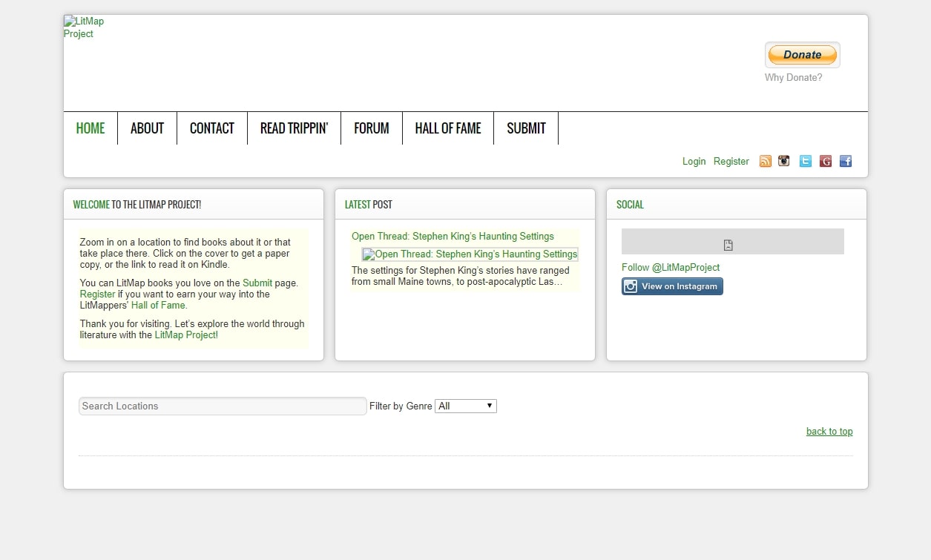Visit the Facebook icon link
This screenshot has width=931, height=560.
click(x=845, y=161)
